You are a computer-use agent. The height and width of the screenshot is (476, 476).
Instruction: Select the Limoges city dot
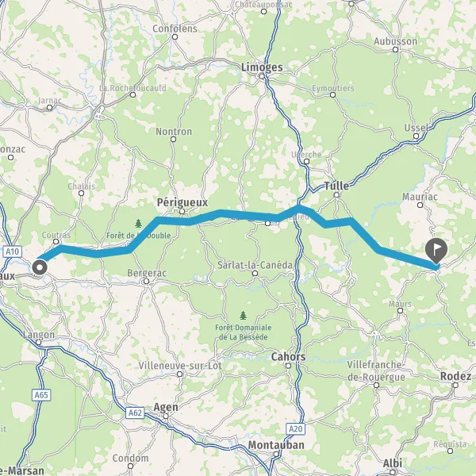262,76
